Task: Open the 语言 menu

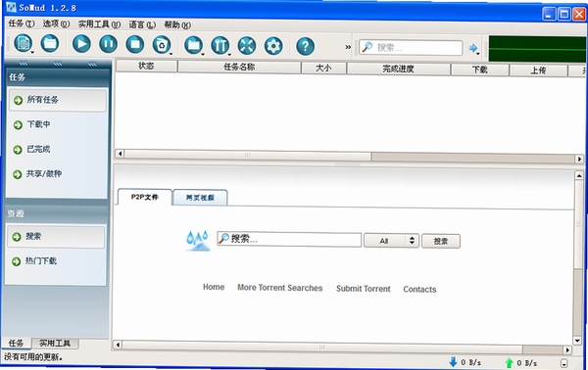Action: point(142,24)
